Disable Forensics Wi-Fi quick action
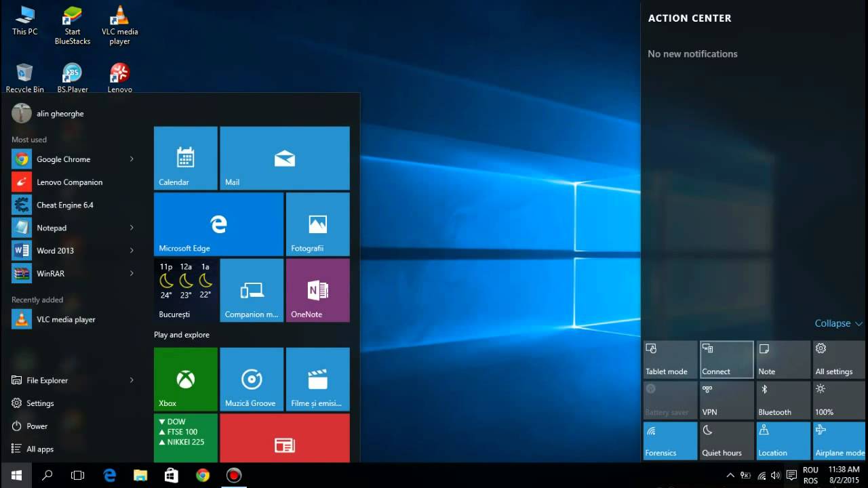The width and height of the screenshot is (868, 488). point(670,441)
